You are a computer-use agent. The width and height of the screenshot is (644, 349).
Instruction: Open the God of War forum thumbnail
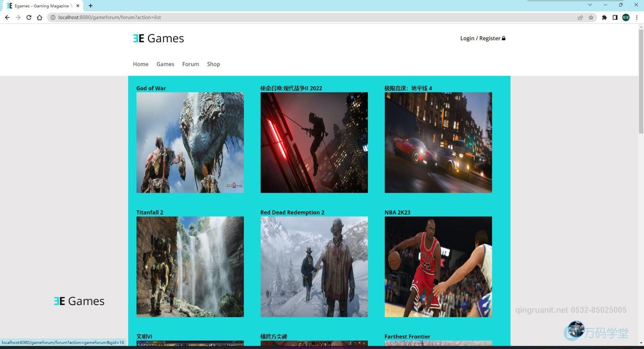[190, 142]
